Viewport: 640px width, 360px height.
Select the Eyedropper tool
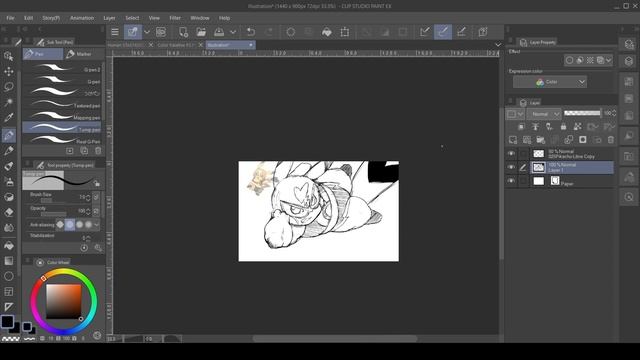(9, 118)
